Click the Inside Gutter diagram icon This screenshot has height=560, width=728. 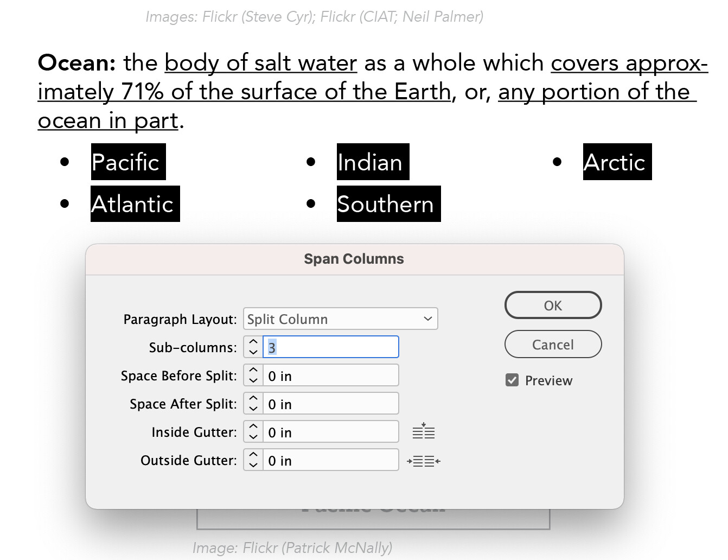pyautogui.click(x=423, y=431)
